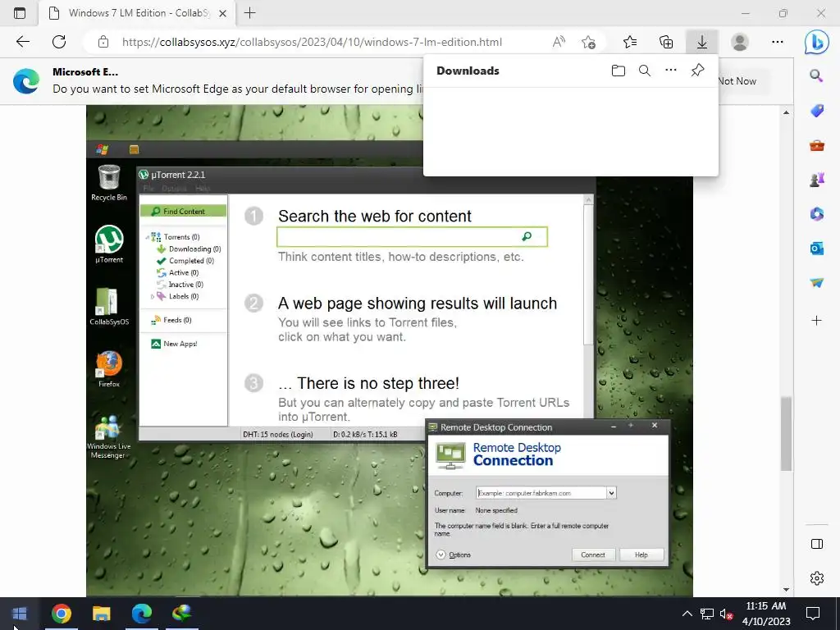Open the Shopping tag in the sidebar
This screenshot has height=630, width=840.
click(x=816, y=111)
